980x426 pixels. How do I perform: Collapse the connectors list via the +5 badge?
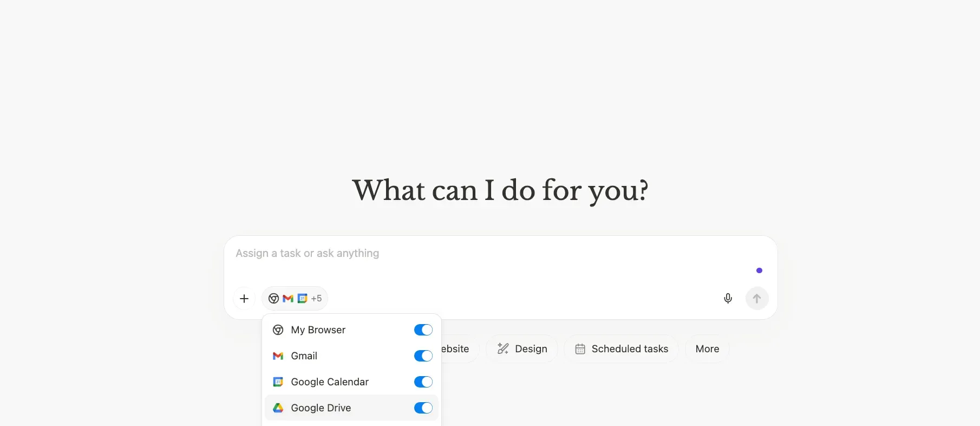pos(317,299)
